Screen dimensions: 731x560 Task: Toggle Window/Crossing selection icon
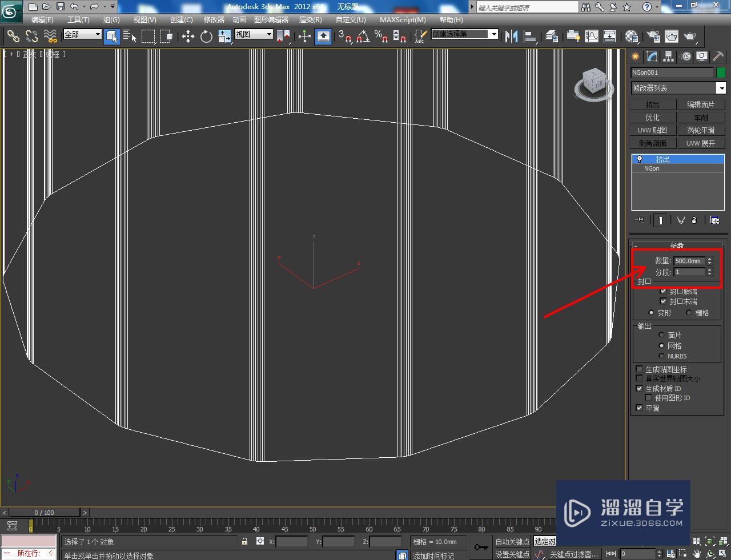[167, 37]
